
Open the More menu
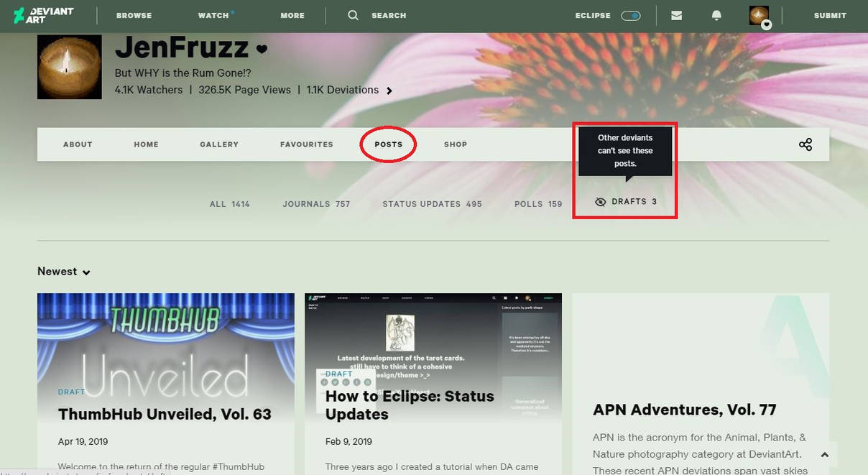pos(292,15)
